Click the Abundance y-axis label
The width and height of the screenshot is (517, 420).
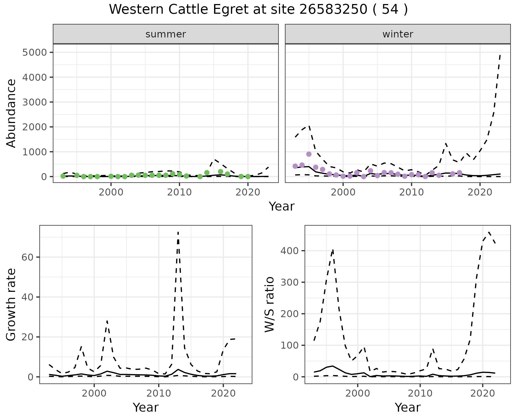(x=11, y=113)
